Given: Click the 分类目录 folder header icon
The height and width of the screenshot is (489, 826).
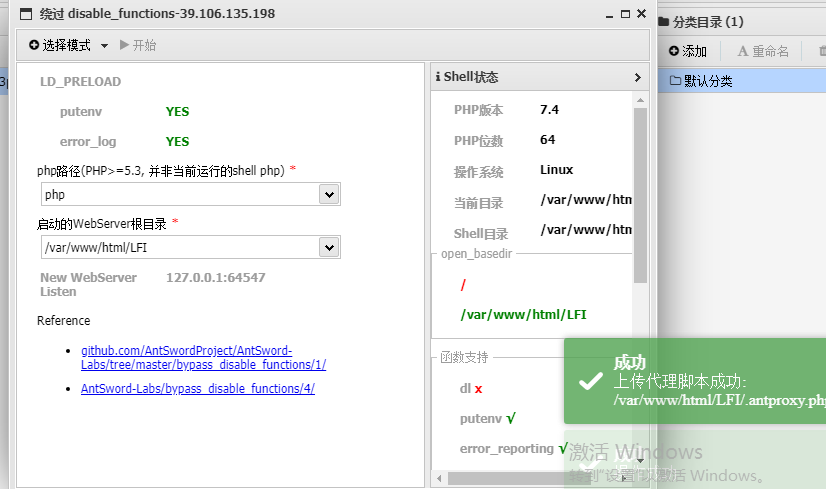Looking at the screenshot, I should point(664,22).
